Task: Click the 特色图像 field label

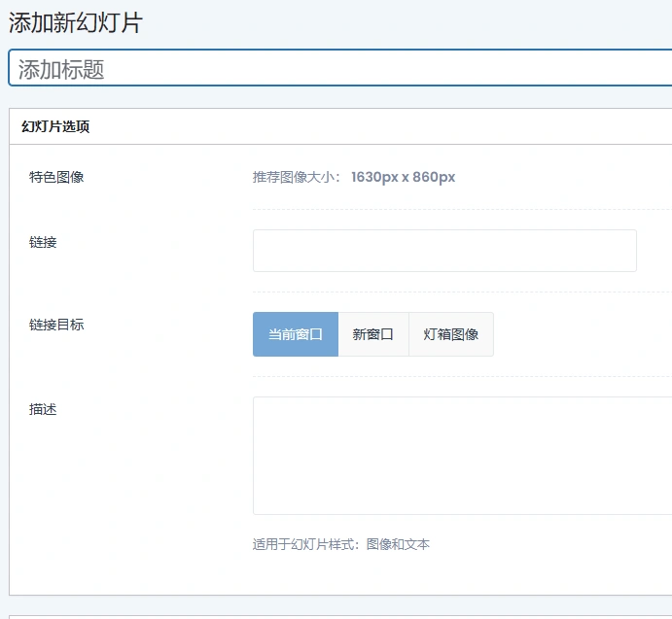Action: pyautogui.click(x=56, y=177)
